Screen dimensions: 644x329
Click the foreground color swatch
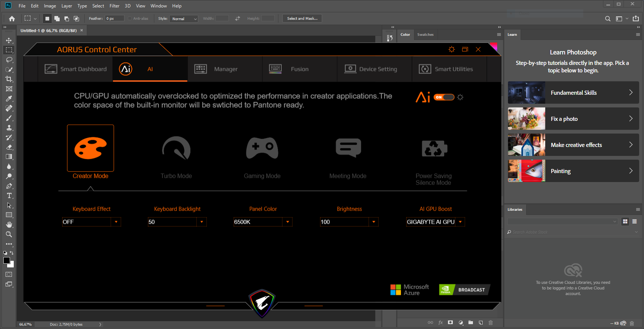(7, 260)
